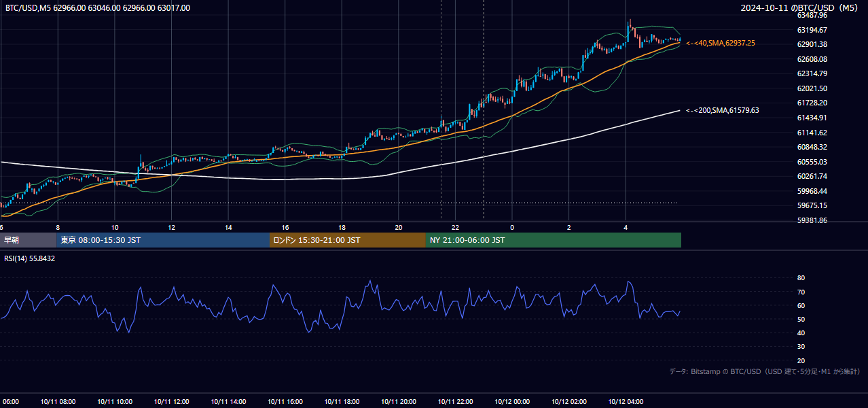Click the 10/11 10:00 bottom time label
The image size is (868, 408).
pyautogui.click(x=115, y=401)
